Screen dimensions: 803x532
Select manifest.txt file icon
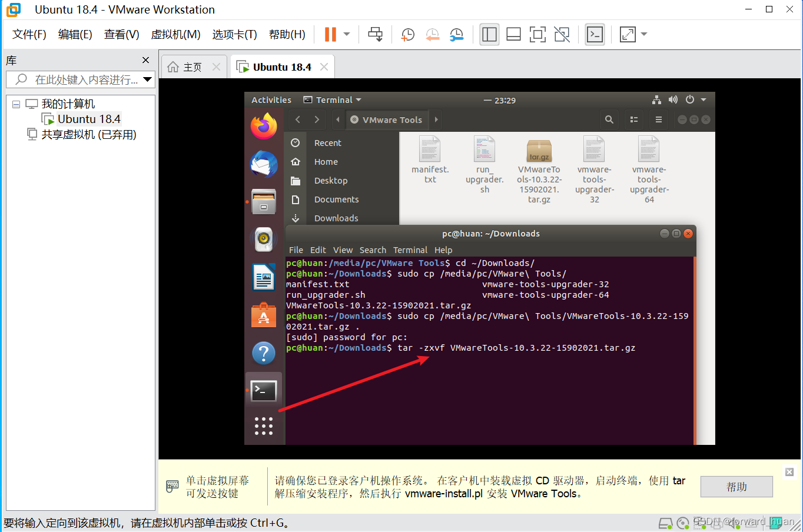(430, 149)
